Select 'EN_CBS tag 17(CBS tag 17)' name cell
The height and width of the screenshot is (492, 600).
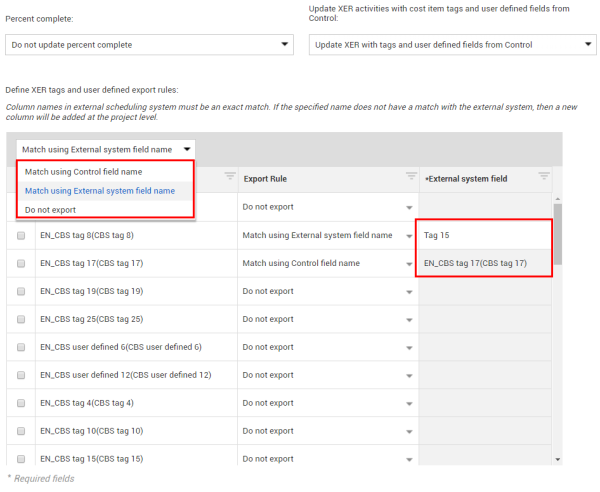pos(136,264)
